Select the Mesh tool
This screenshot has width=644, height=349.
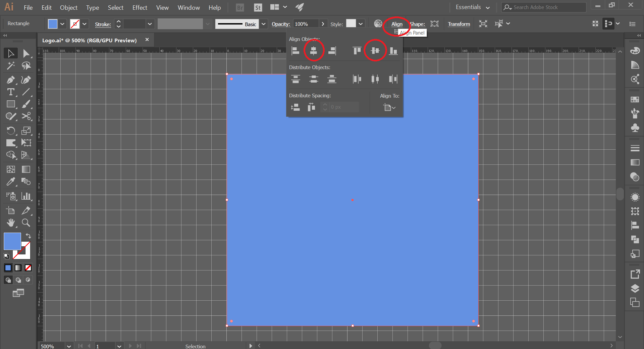11,169
